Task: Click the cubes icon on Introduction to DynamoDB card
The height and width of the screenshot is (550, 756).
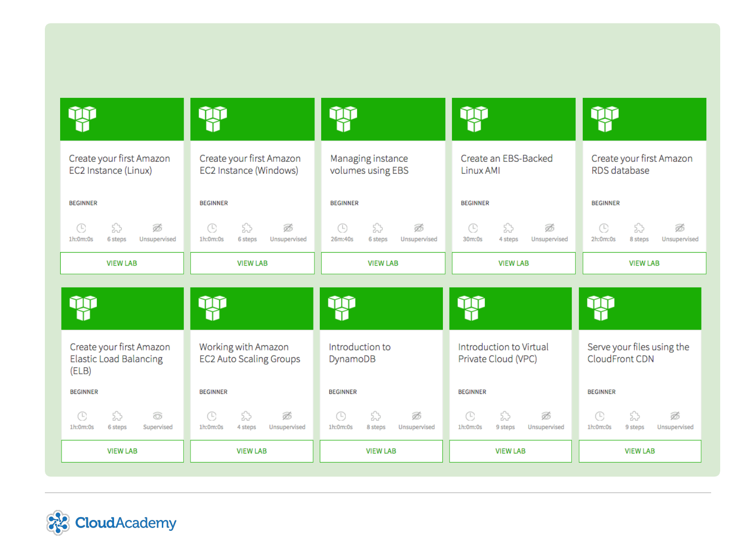Action: (x=342, y=307)
